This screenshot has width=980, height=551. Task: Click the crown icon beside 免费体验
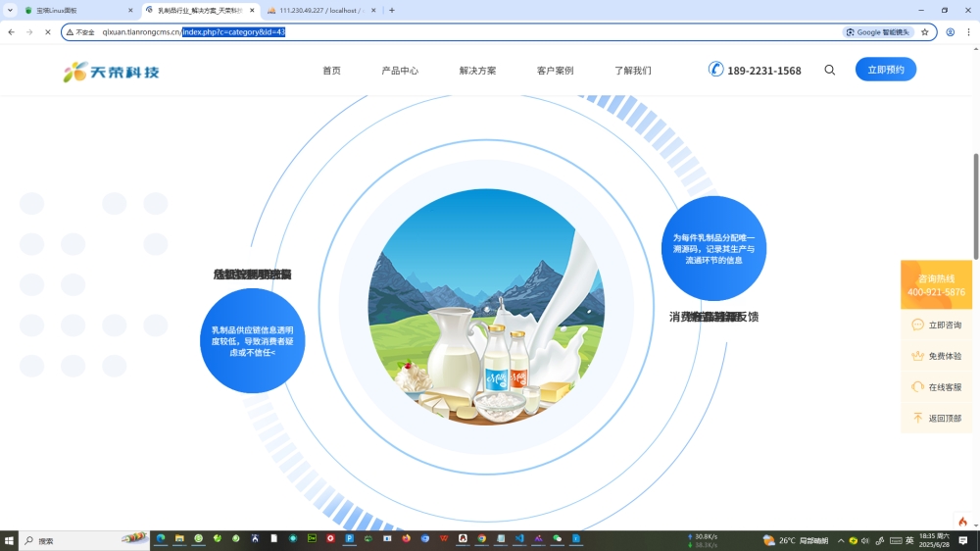(x=917, y=355)
